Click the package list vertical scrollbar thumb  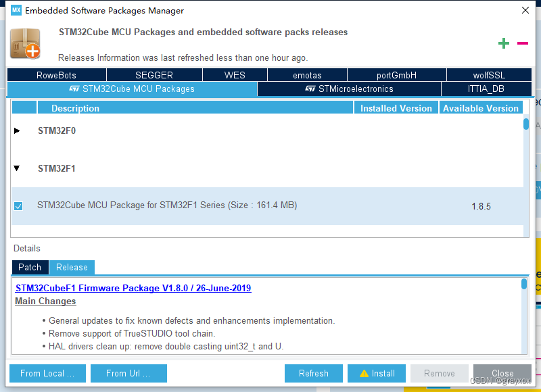(526, 124)
